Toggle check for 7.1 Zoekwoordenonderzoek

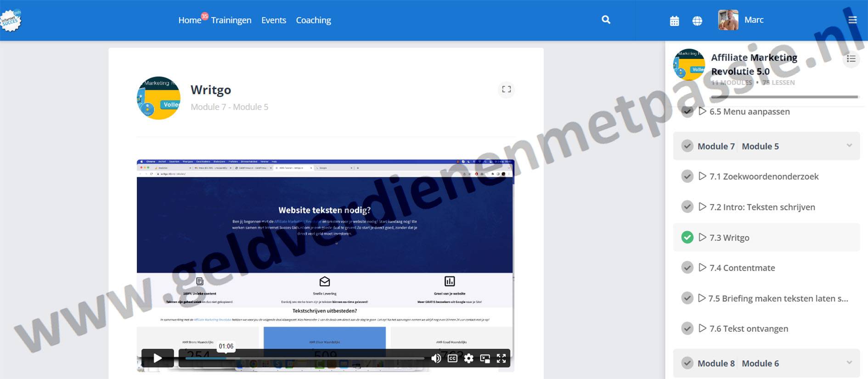coord(687,176)
